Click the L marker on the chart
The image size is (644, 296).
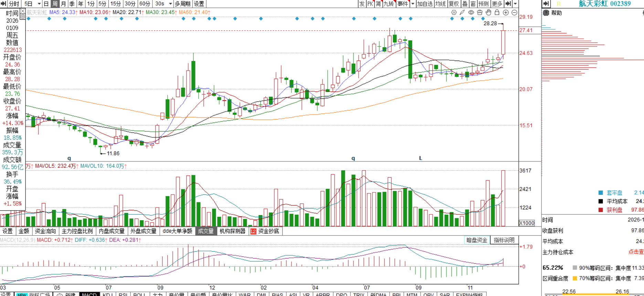tap(421, 158)
